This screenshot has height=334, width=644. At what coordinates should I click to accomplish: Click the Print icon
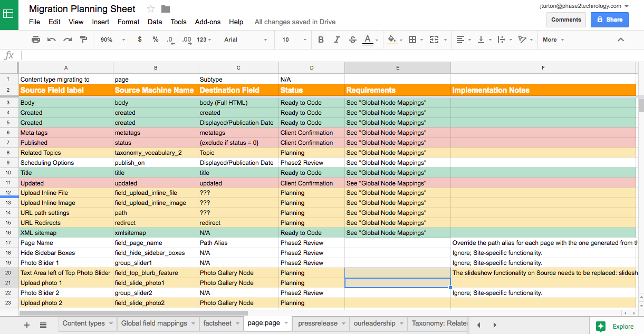[x=36, y=40]
